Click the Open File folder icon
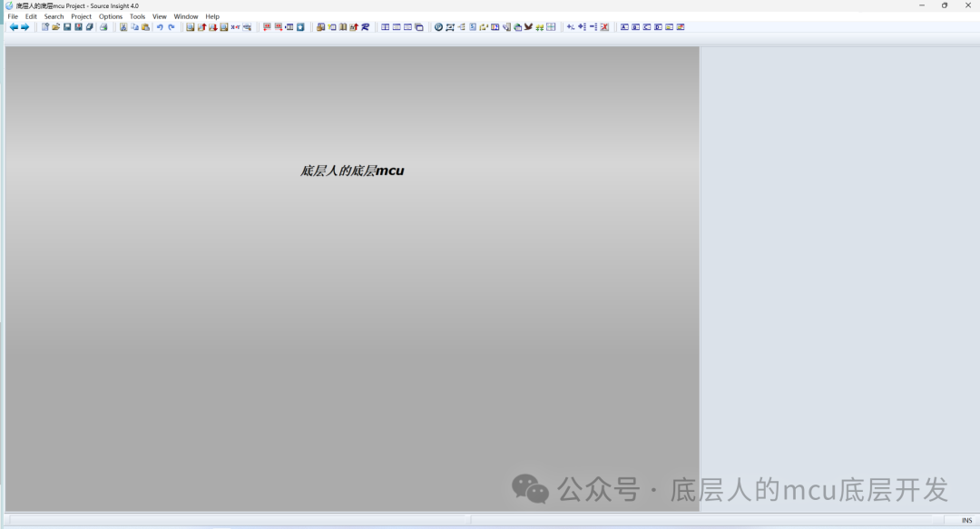The width and height of the screenshot is (980, 529). [x=55, y=27]
